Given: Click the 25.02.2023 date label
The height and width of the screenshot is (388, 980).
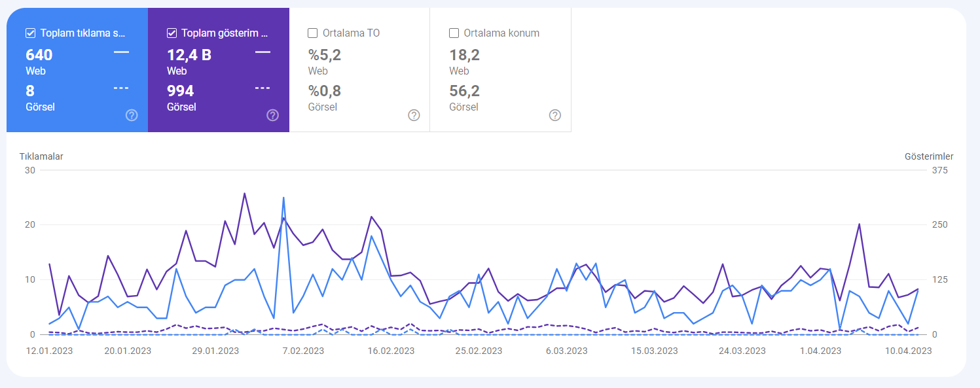Looking at the screenshot, I should click(479, 351).
